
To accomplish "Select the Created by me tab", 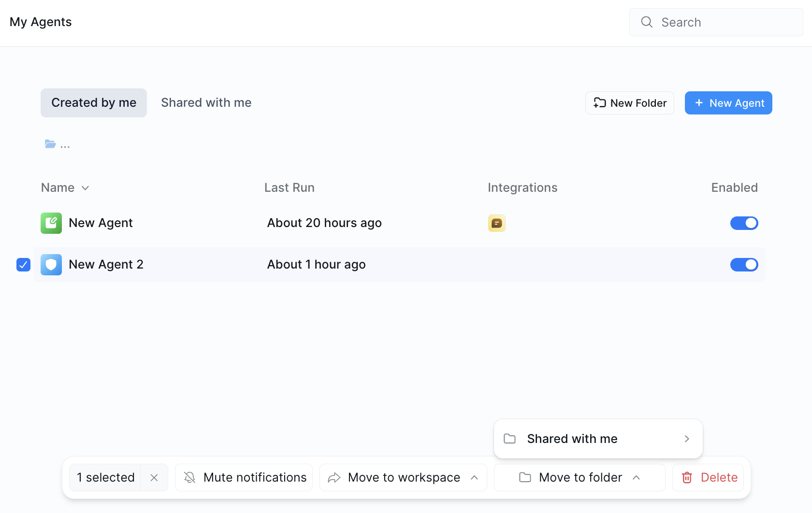I will click(93, 102).
